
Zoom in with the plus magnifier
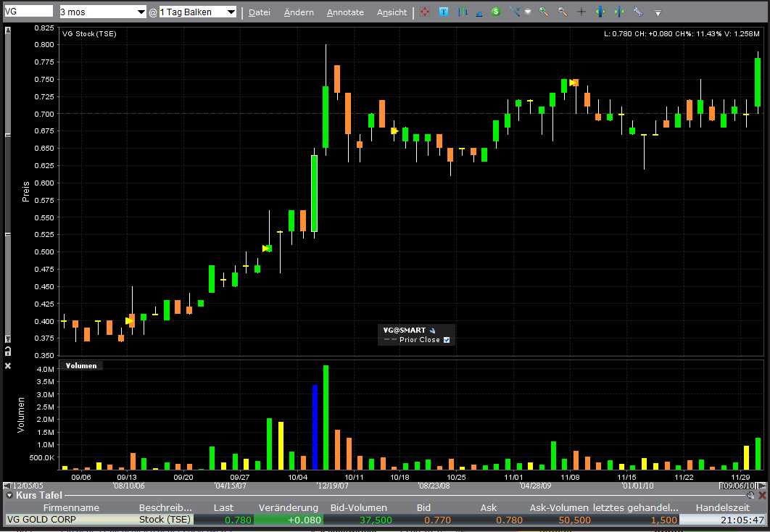click(x=544, y=12)
